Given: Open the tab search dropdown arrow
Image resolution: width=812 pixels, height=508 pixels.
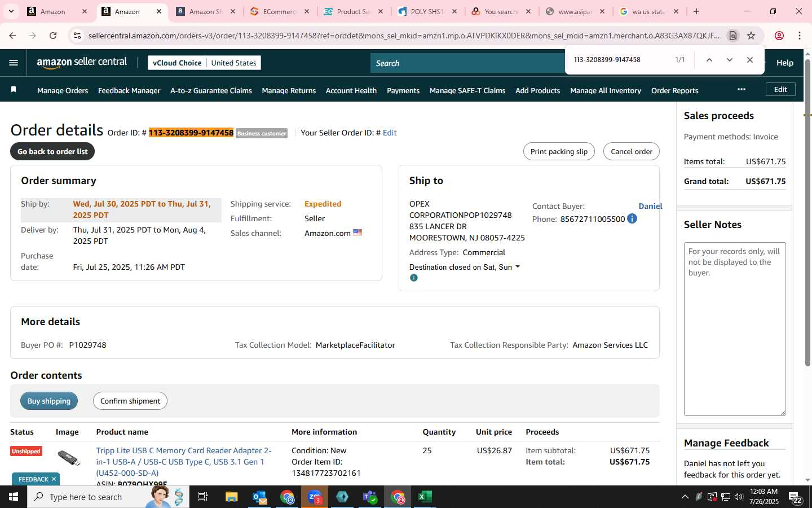Looking at the screenshot, I should (11, 11).
